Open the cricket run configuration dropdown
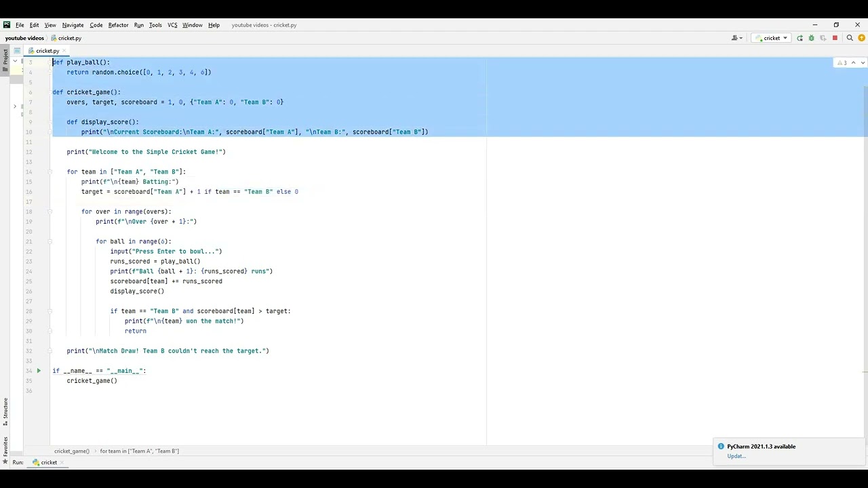Image resolution: width=868 pixels, height=488 pixels. point(772,38)
